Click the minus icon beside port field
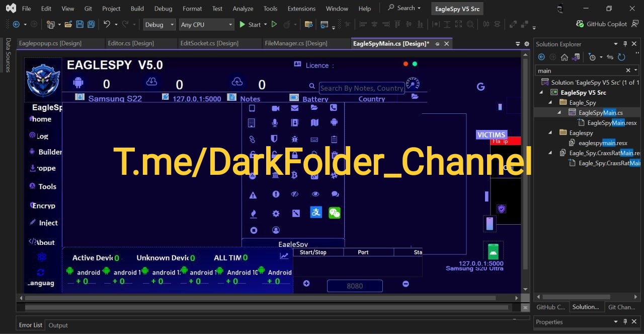This screenshot has width=644, height=334. pyautogui.click(x=406, y=284)
